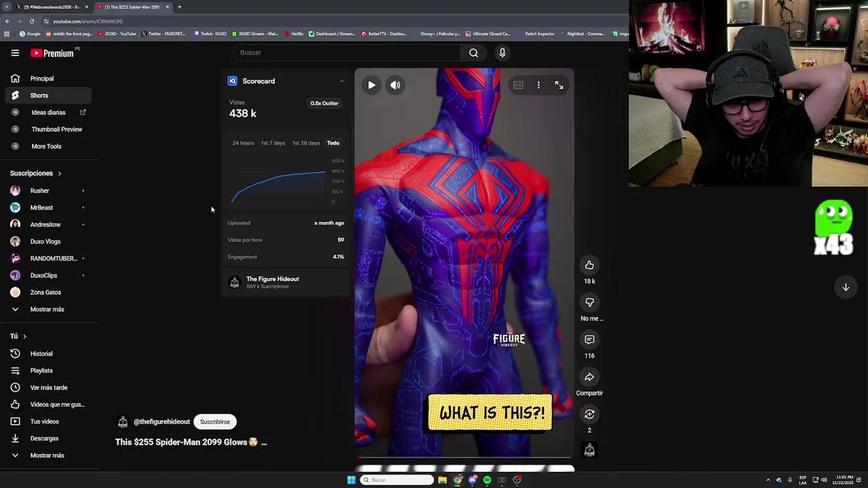
Task: Open the comments with 116 count
Action: (x=589, y=340)
